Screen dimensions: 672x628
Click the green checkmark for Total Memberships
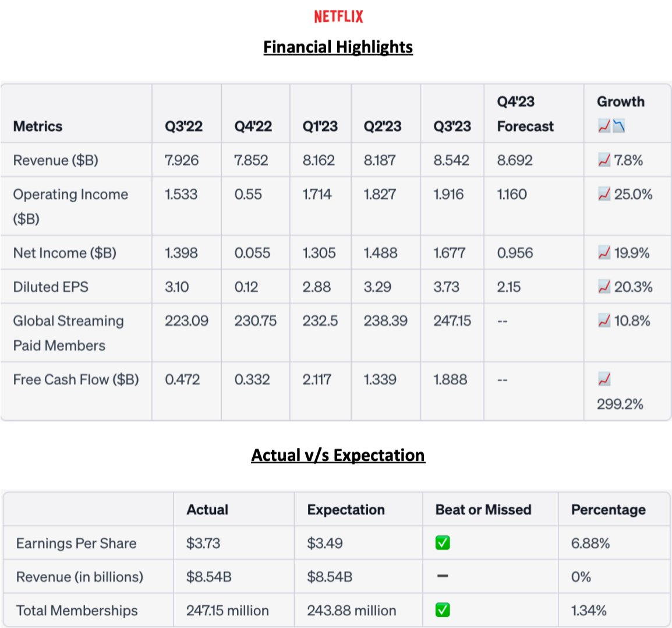point(443,610)
